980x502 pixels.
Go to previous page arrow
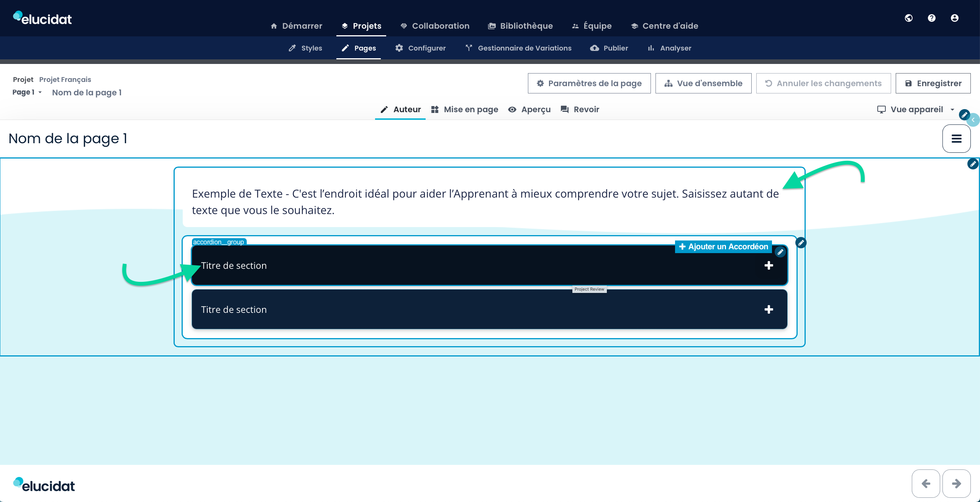tap(926, 484)
